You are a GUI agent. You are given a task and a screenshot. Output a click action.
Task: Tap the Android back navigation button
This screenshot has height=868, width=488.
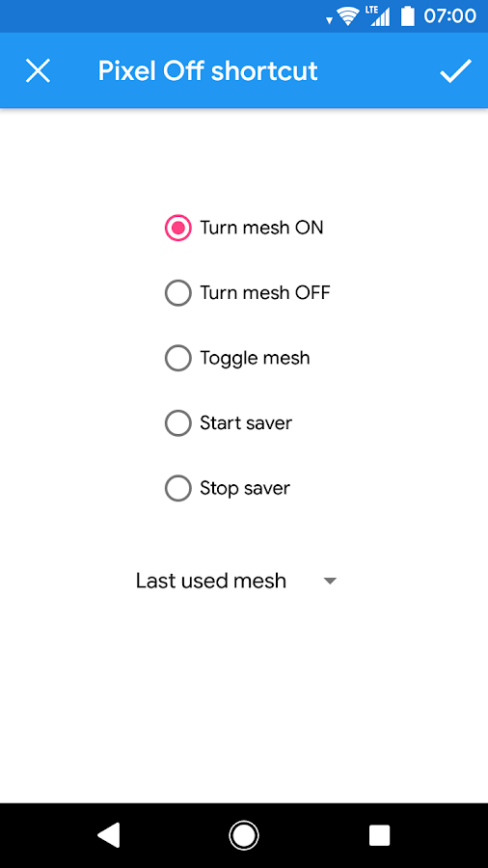coord(108,835)
